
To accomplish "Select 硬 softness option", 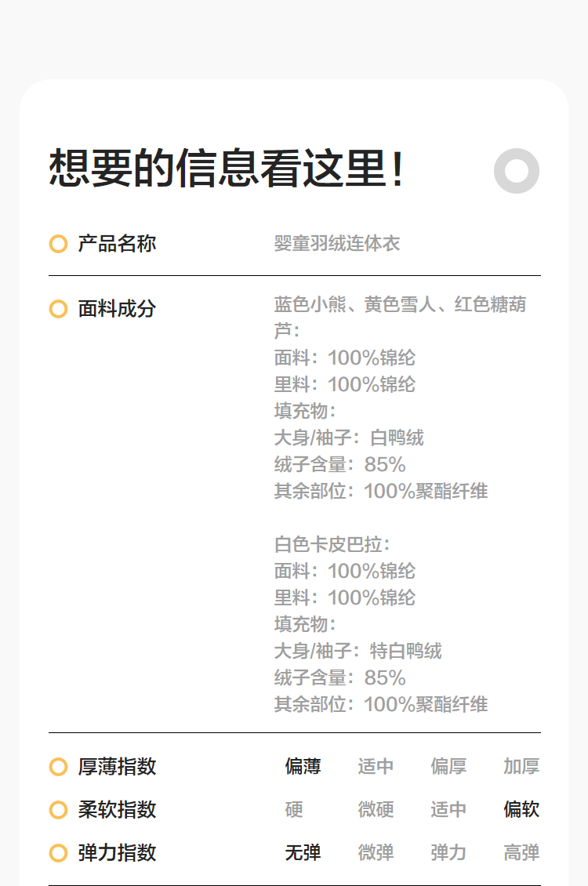I will 294,810.
